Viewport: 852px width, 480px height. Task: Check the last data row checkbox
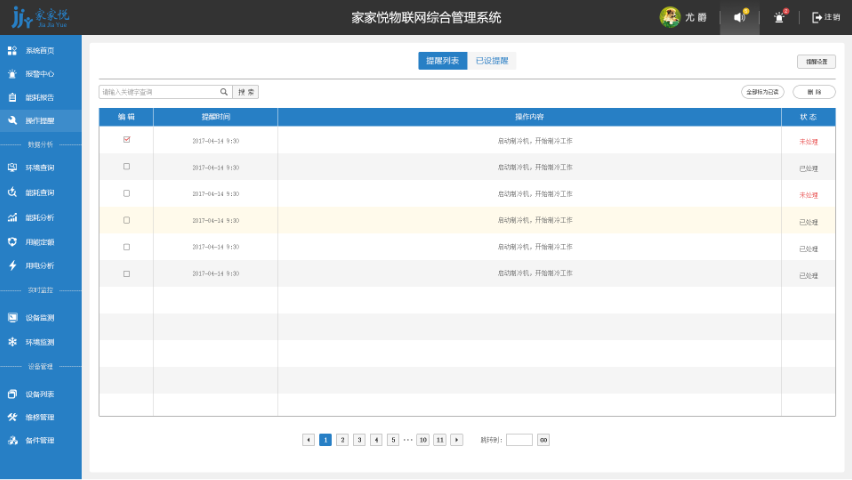point(126,274)
